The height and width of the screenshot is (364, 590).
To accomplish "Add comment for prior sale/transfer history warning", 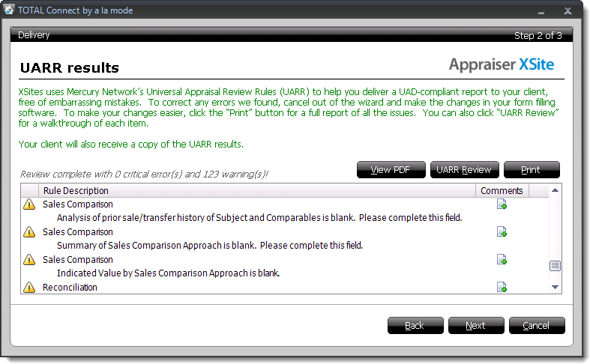I will pos(502,204).
